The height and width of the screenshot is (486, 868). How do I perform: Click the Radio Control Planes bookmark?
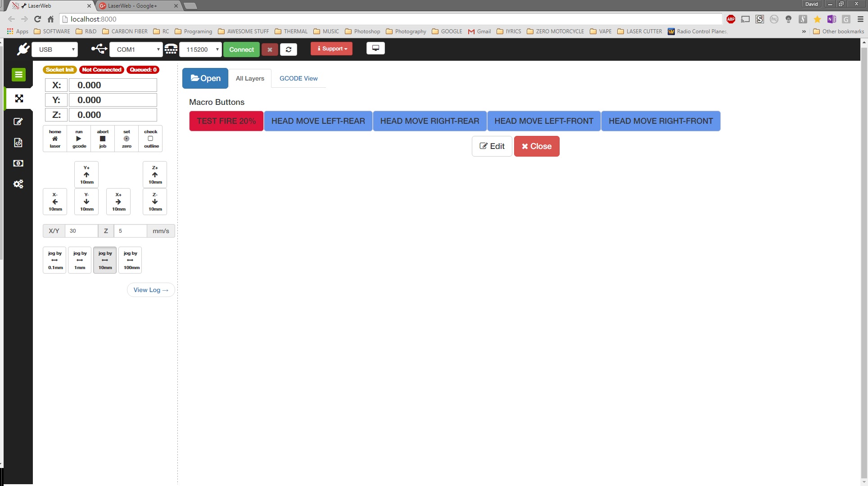(697, 31)
